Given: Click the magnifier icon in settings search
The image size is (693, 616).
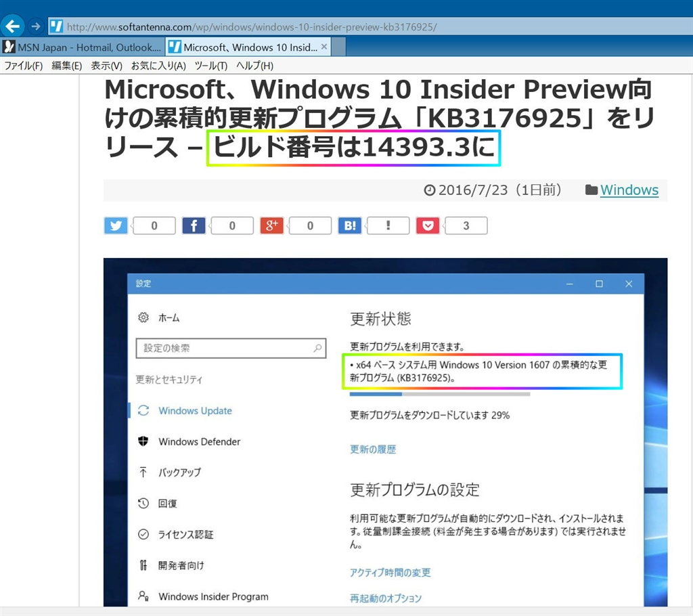Looking at the screenshot, I should tap(317, 349).
